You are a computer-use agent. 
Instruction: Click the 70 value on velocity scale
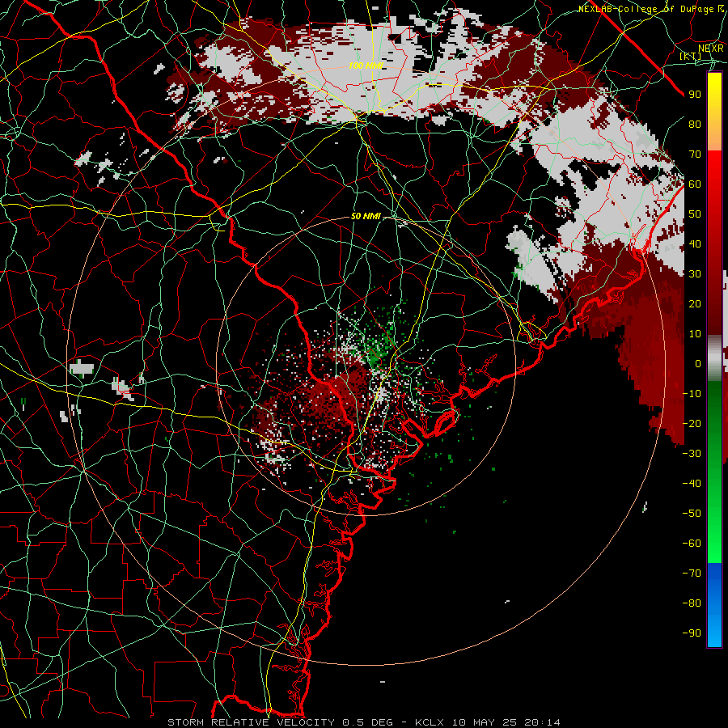tap(695, 154)
